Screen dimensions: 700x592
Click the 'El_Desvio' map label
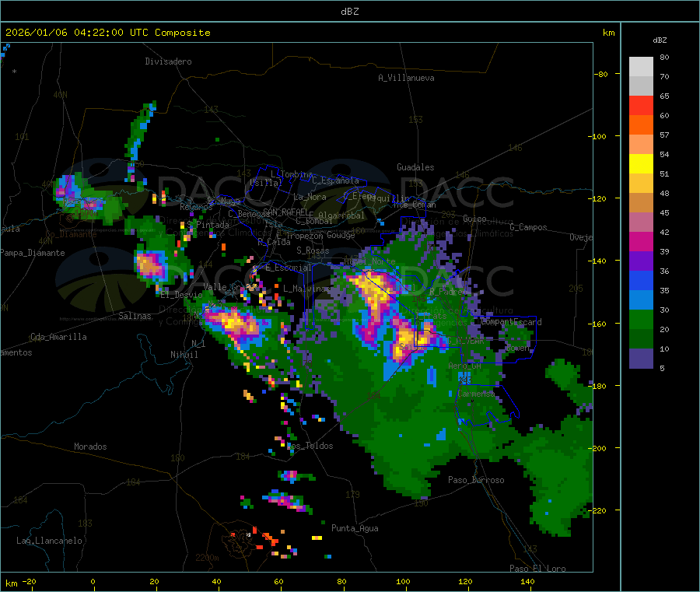click(x=182, y=295)
